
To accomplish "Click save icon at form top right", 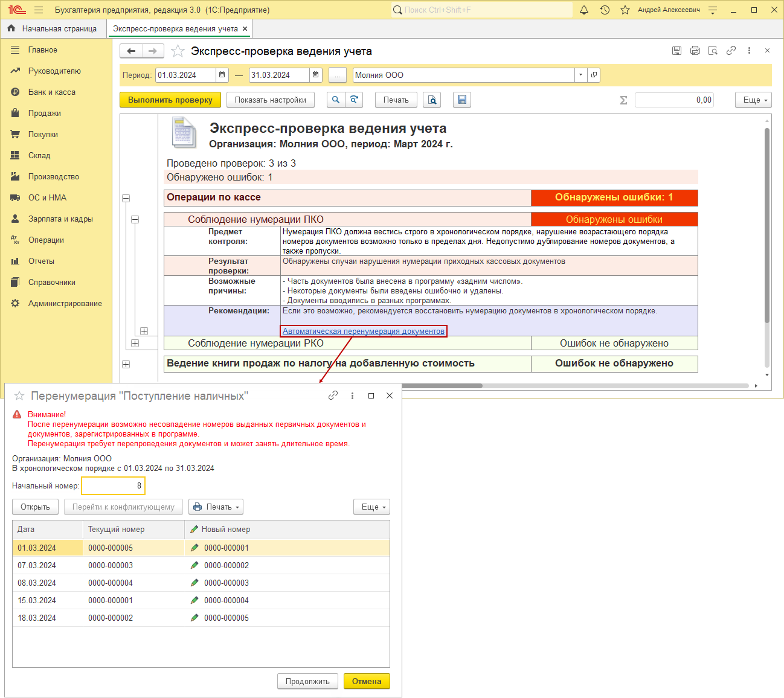I will coord(677,51).
